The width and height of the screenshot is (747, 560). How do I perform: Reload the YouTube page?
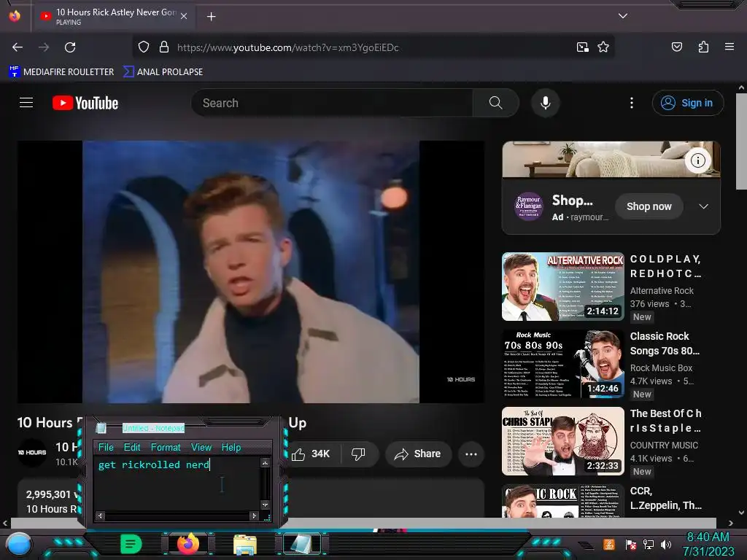point(70,47)
